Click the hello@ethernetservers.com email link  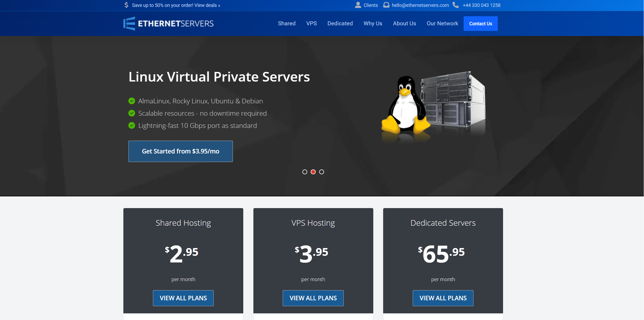420,5
